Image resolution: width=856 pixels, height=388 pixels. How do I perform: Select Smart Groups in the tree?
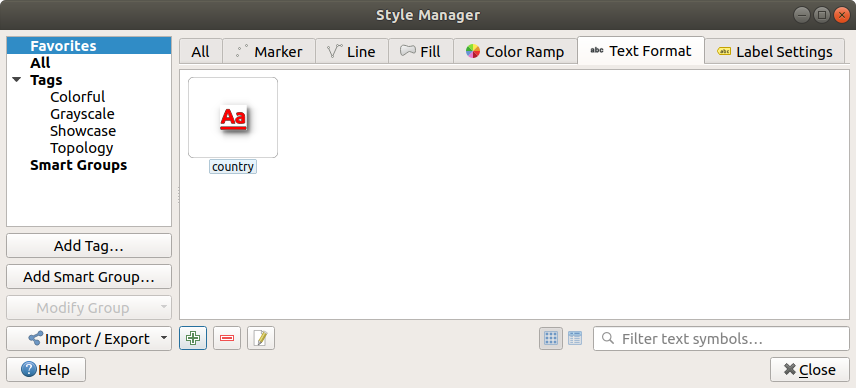pos(79,164)
